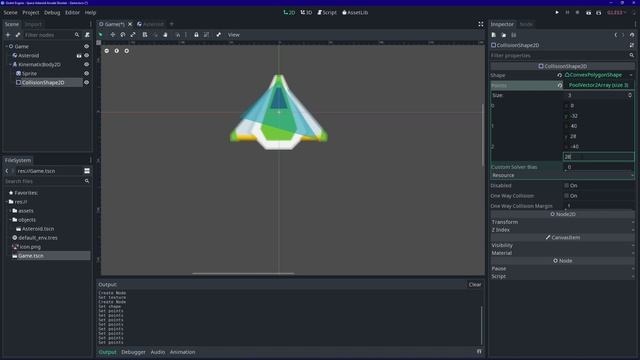Click the create new resource icon in Inspector
Image resolution: width=640 pixels, height=360 pixels.
493,35
